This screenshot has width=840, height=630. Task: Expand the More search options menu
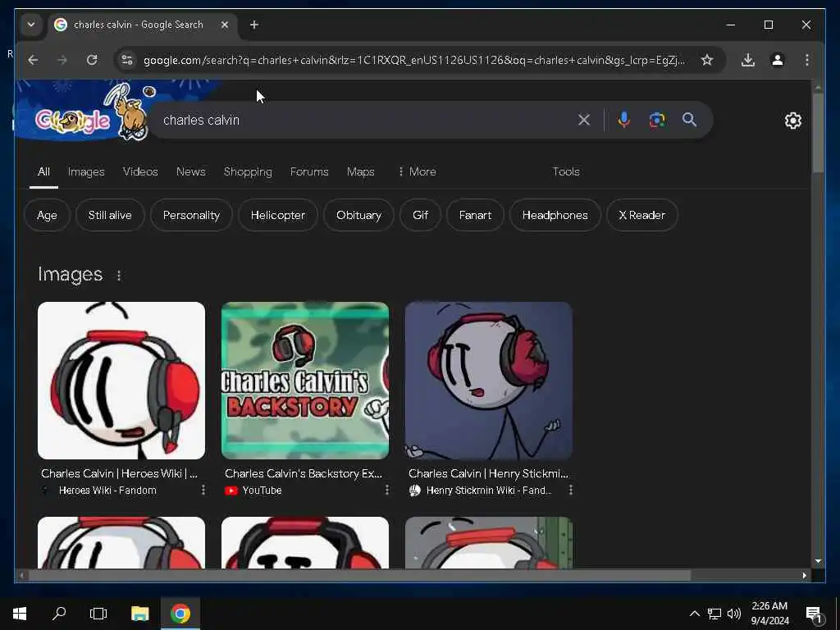click(417, 171)
